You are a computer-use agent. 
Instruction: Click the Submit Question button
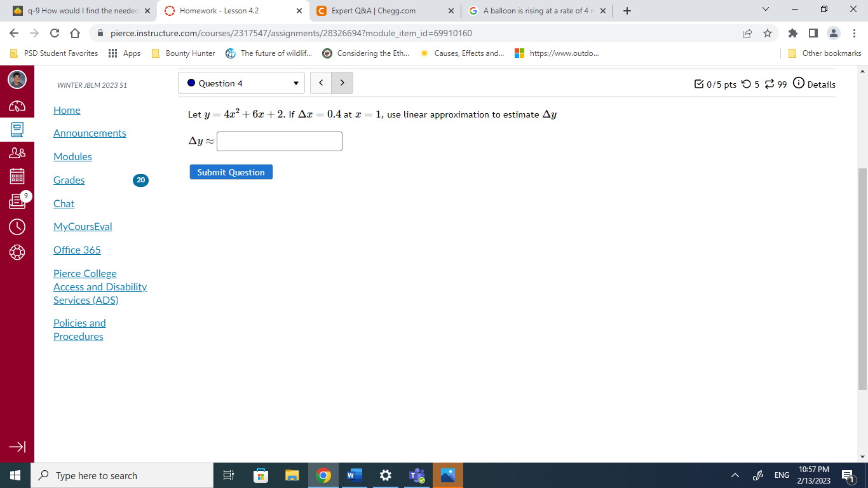pos(231,172)
